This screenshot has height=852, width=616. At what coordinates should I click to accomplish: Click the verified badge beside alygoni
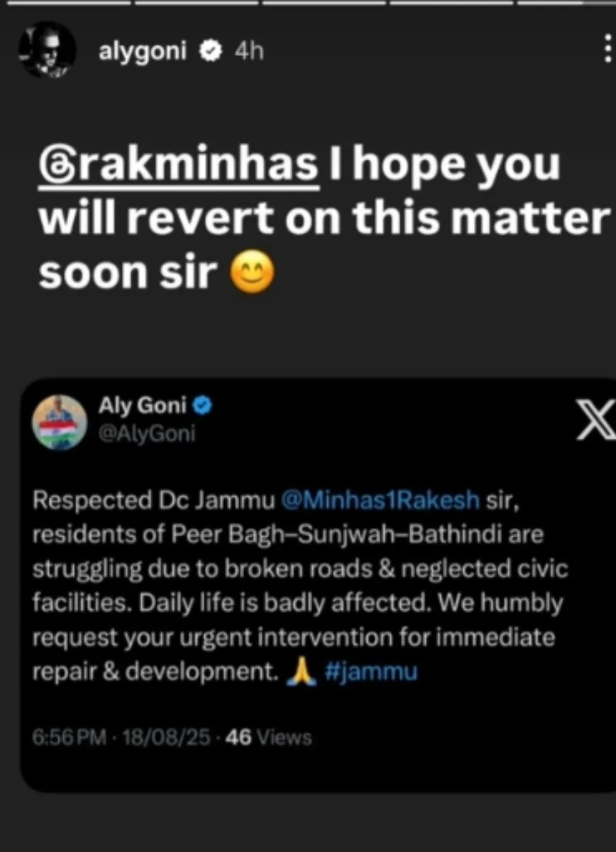(211, 51)
